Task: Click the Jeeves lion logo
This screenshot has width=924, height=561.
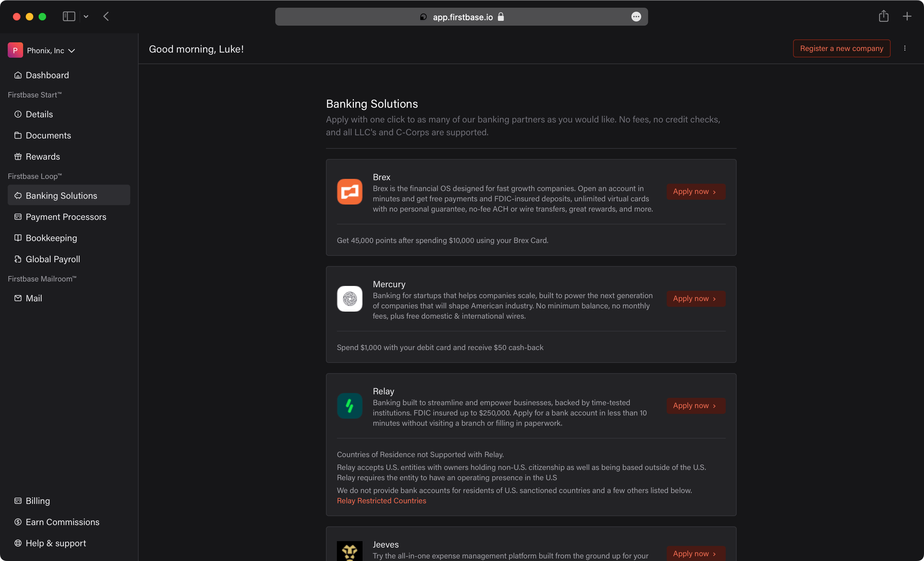Action: (x=349, y=551)
